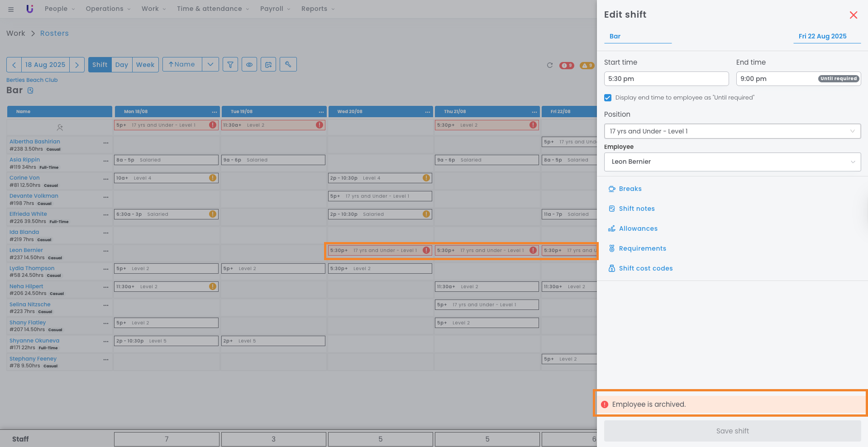This screenshot has height=447, width=868.
Task: Expand the Position dropdown
Action: pos(732,131)
